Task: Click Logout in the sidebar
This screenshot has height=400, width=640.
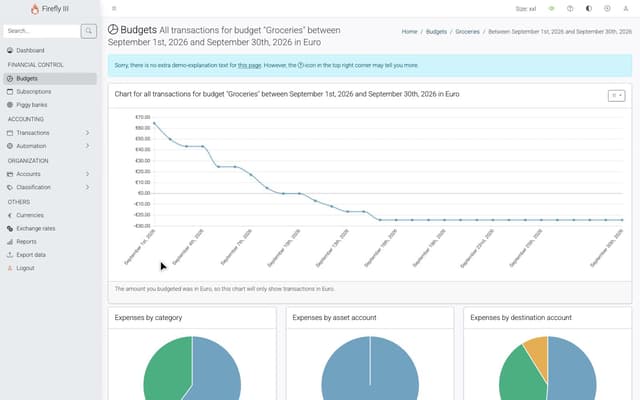Action: tap(50, 268)
